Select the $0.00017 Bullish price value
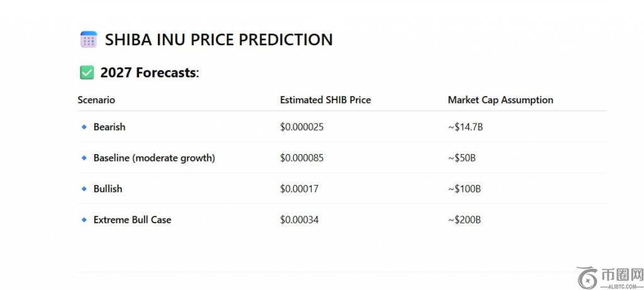This screenshot has width=644, height=290. (x=299, y=189)
